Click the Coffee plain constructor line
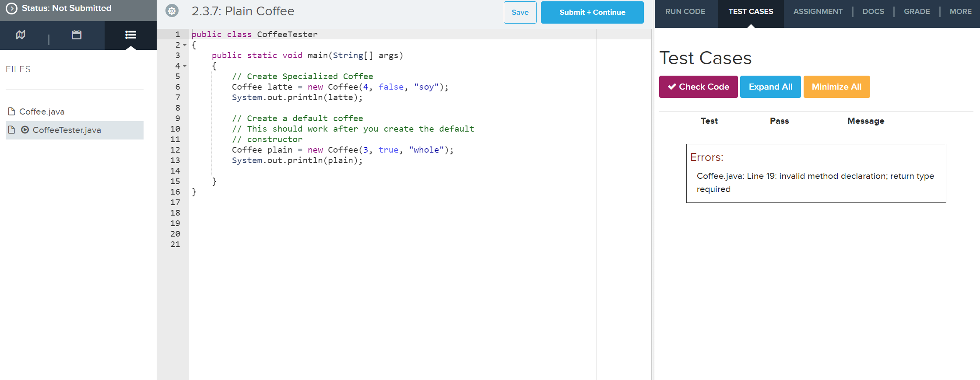Screen dimensions: 980x380 (343, 150)
